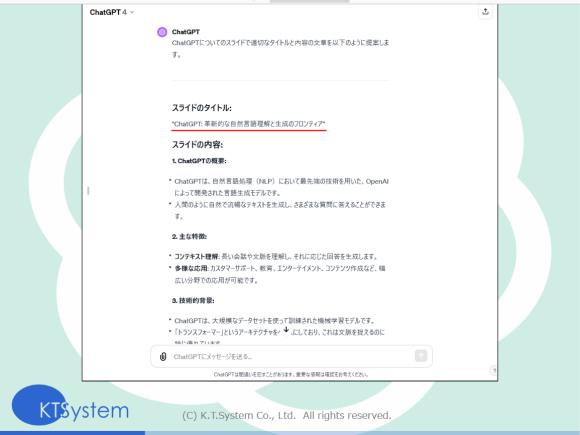The image size is (580, 435).
Task: Select the スライドのタイトル heading
Action: (202, 108)
